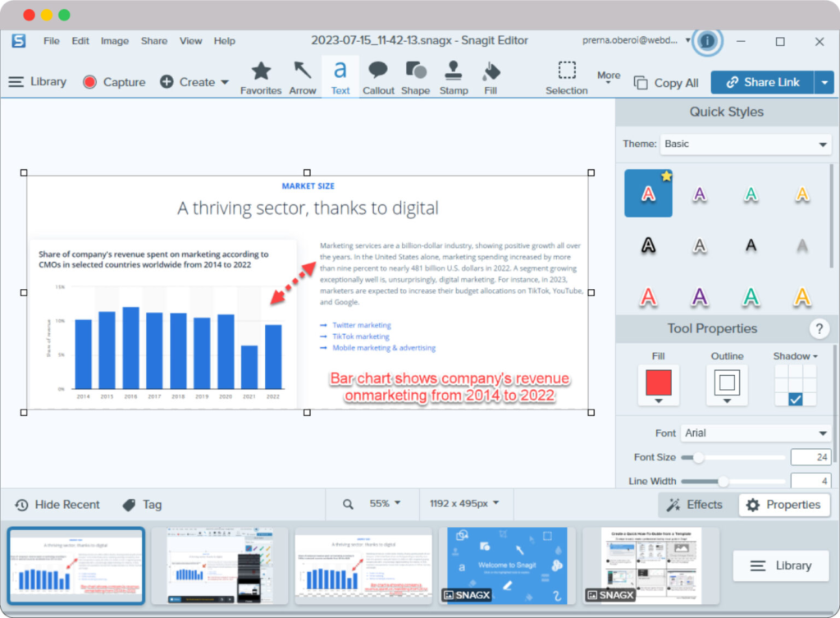Select the Stamp tool
The width and height of the screenshot is (840, 618).
click(x=454, y=77)
